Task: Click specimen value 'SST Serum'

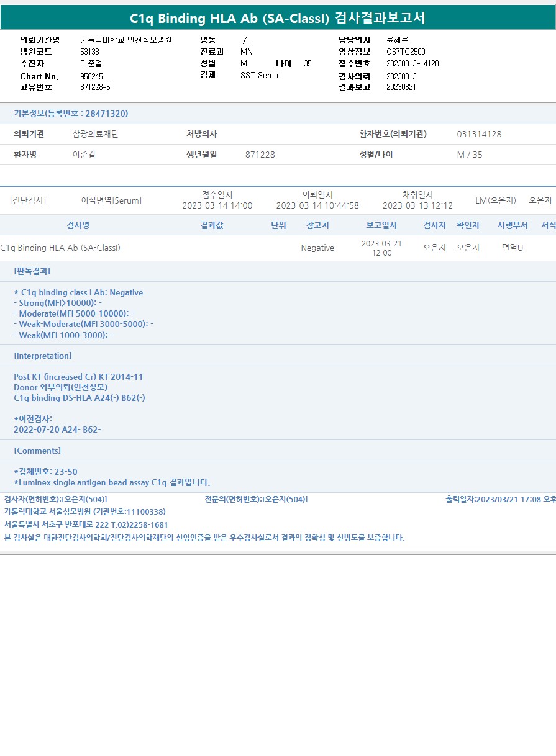Action: (260, 75)
